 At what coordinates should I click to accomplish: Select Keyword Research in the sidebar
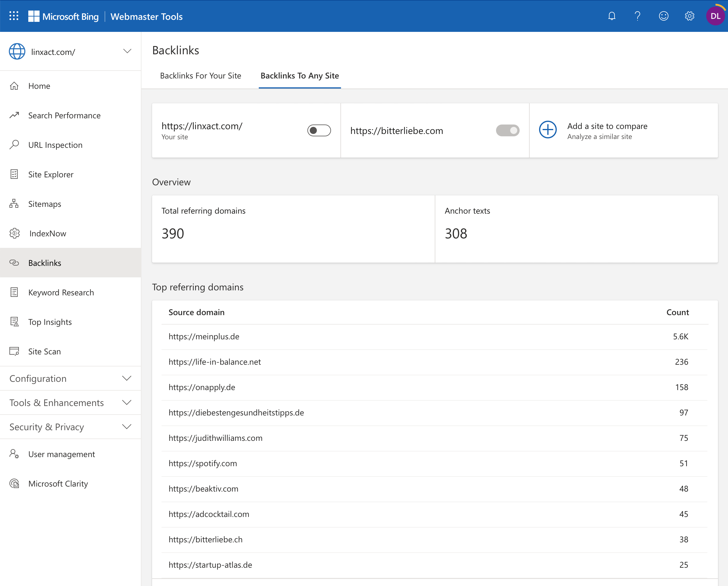click(x=61, y=292)
